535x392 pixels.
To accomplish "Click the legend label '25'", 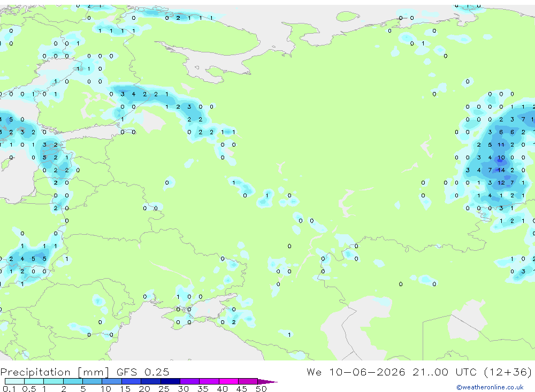I will pyautogui.click(x=164, y=389).
